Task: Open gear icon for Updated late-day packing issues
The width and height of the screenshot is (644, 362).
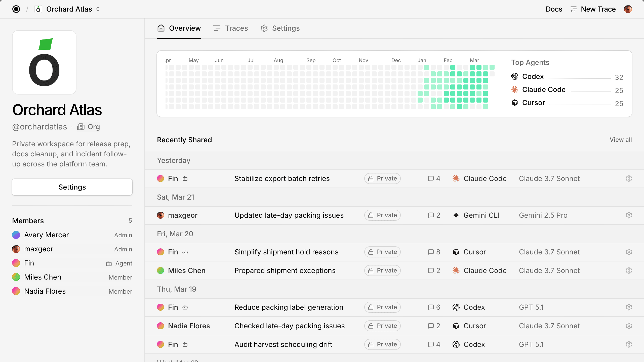Action: click(629, 215)
